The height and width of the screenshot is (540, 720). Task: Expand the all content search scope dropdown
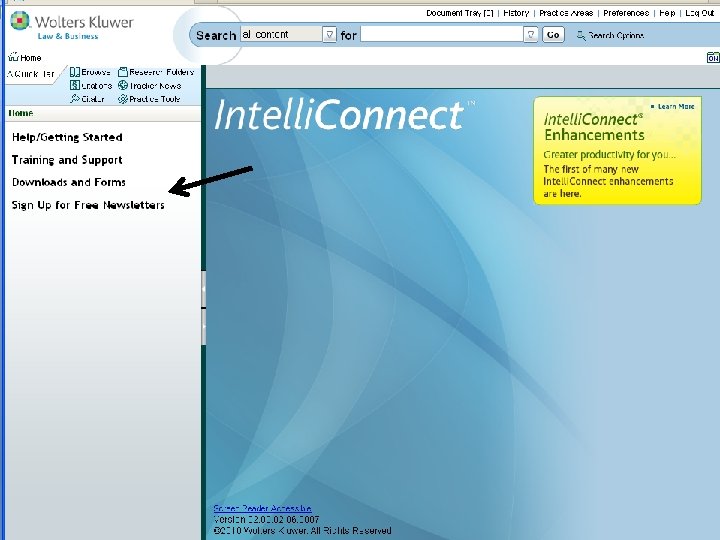[329, 34]
